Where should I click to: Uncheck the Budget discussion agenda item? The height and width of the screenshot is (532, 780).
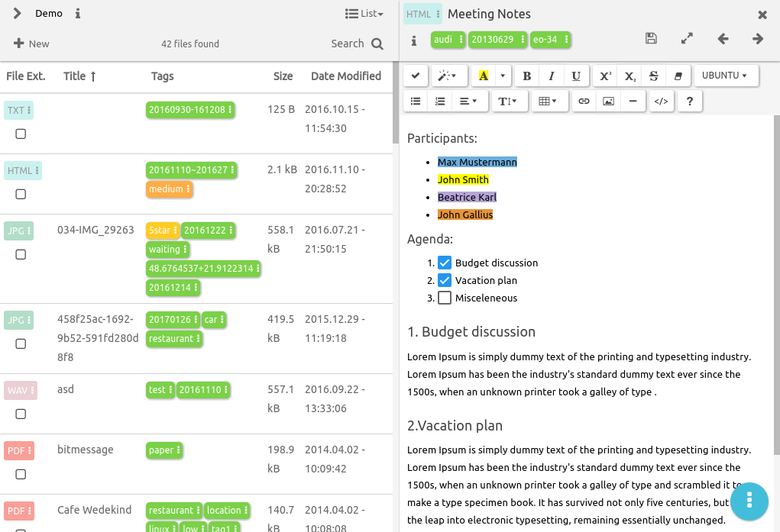[445, 263]
